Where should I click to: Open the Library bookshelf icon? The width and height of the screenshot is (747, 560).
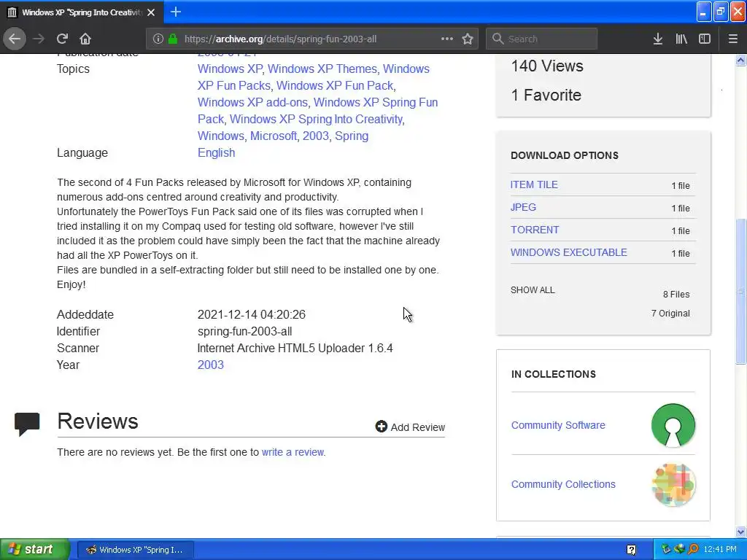pos(681,39)
